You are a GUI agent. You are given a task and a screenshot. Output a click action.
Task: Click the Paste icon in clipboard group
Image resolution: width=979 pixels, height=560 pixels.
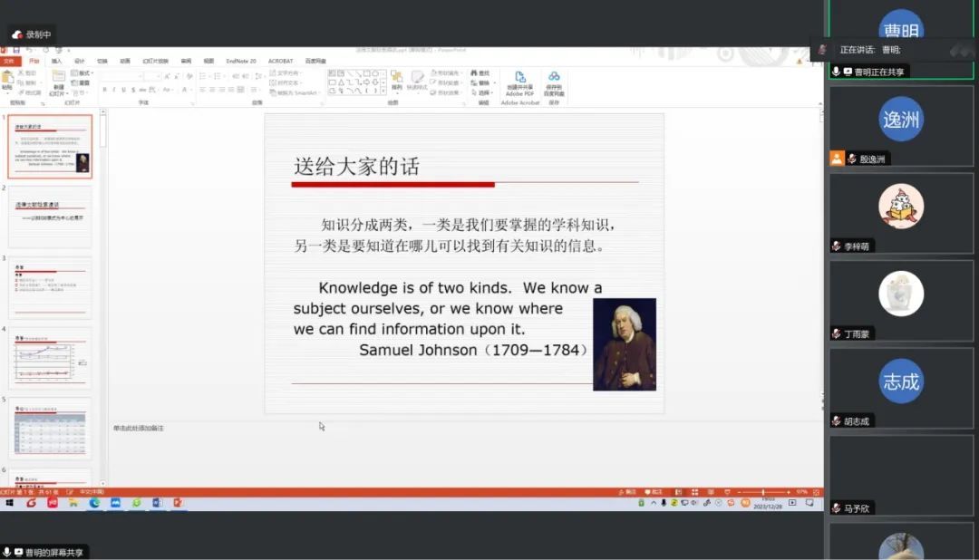click(x=7, y=79)
